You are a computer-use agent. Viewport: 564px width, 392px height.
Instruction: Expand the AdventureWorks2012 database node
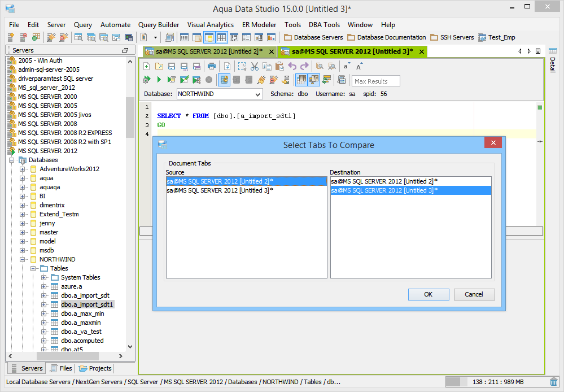[x=23, y=169]
